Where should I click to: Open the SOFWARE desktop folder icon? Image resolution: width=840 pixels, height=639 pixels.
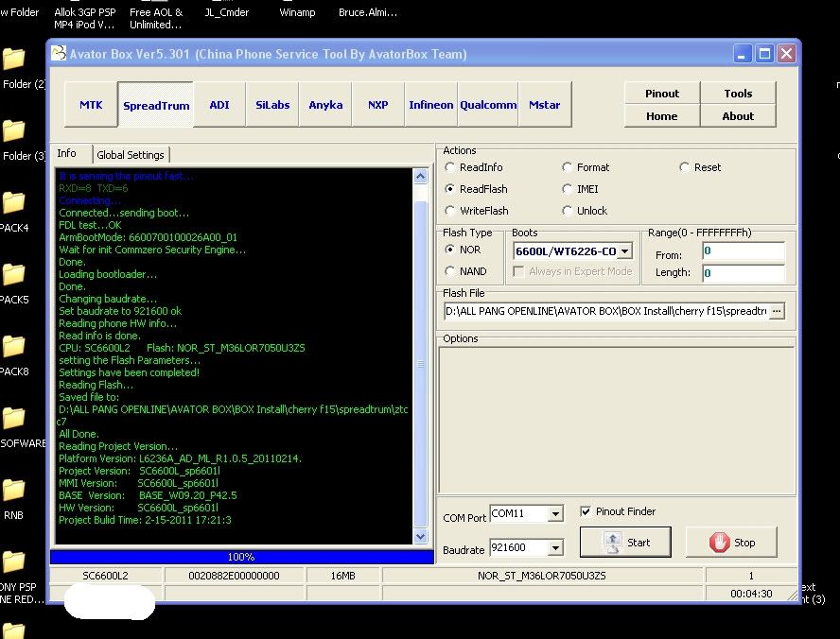[14, 419]
